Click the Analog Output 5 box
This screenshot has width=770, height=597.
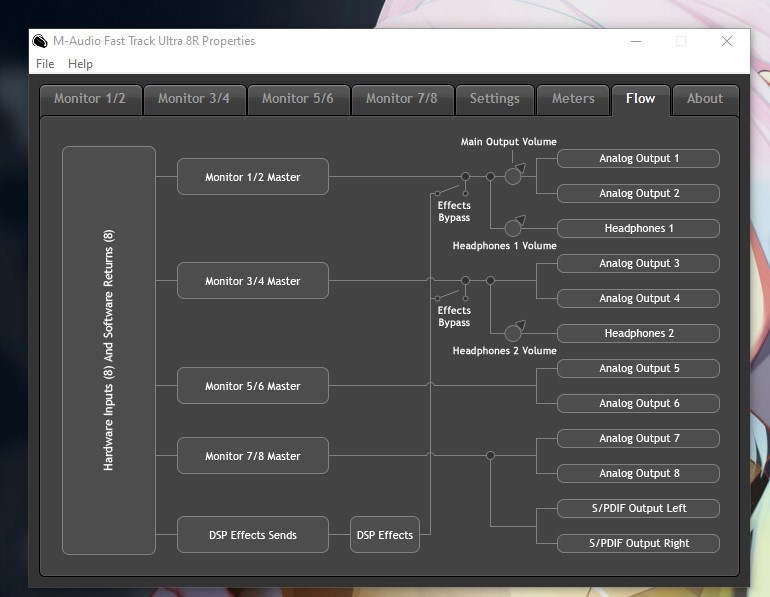638,369
